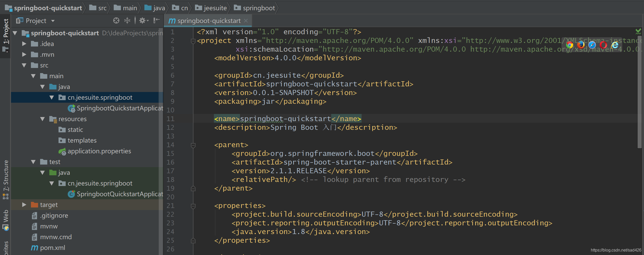
Task: Open in Internet Explorer browser icon
Action: point(615,45)
